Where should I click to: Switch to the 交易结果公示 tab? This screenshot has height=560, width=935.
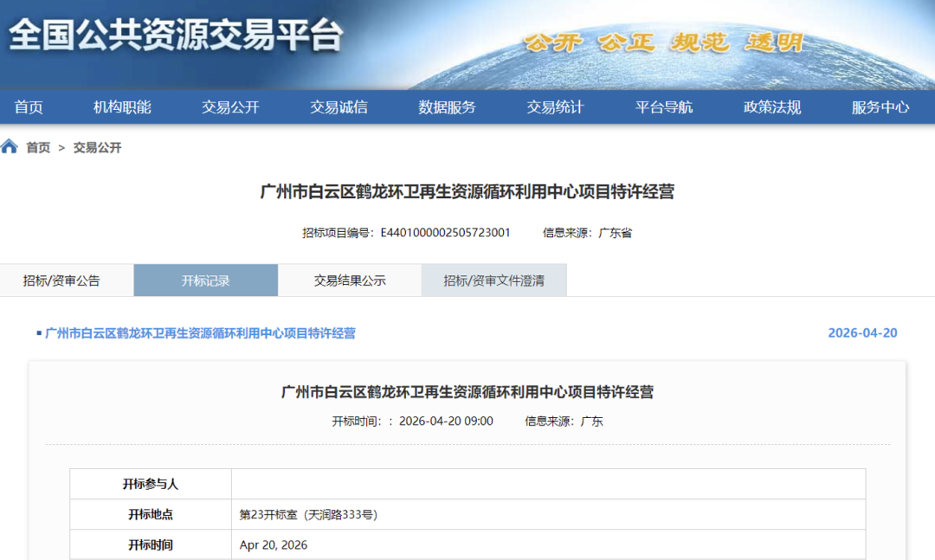click(x=350, y=280)
